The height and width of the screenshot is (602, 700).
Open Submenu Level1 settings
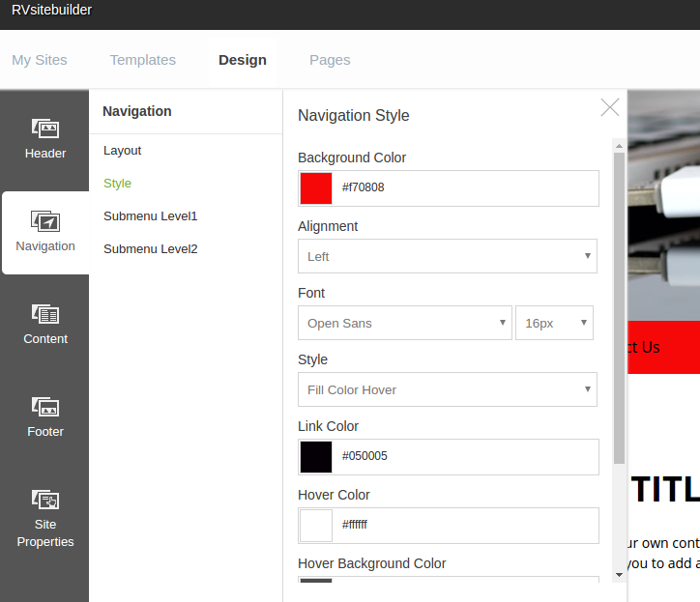tap(151, 216)
